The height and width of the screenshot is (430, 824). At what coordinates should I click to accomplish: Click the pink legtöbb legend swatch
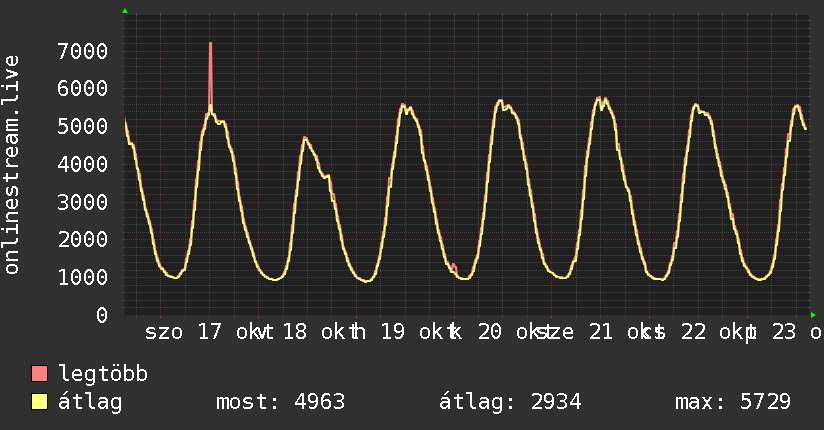39,373
